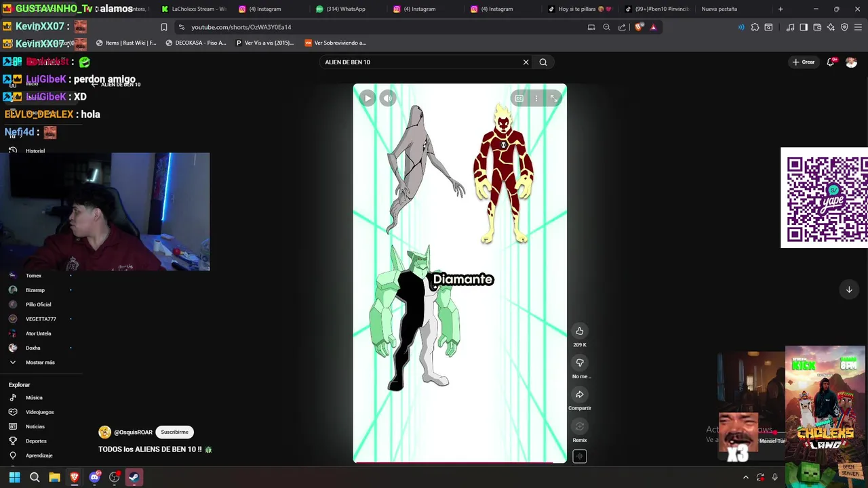Viewport: 868px width, 488px height.
Task: Open Ver Sobreviviendo a bookmark
Action: pyautogui.click(x=336, y=43)
